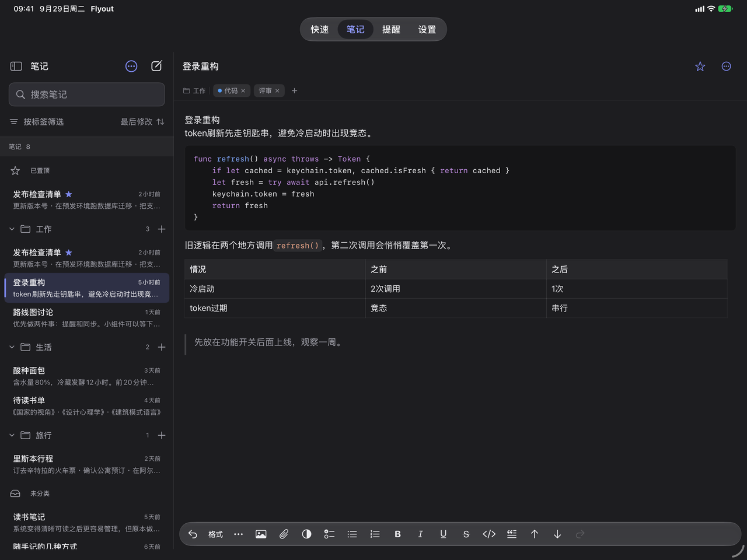The image size is (747, 560).
Task: Open the 路线图讨论 note
Action: 87,318
